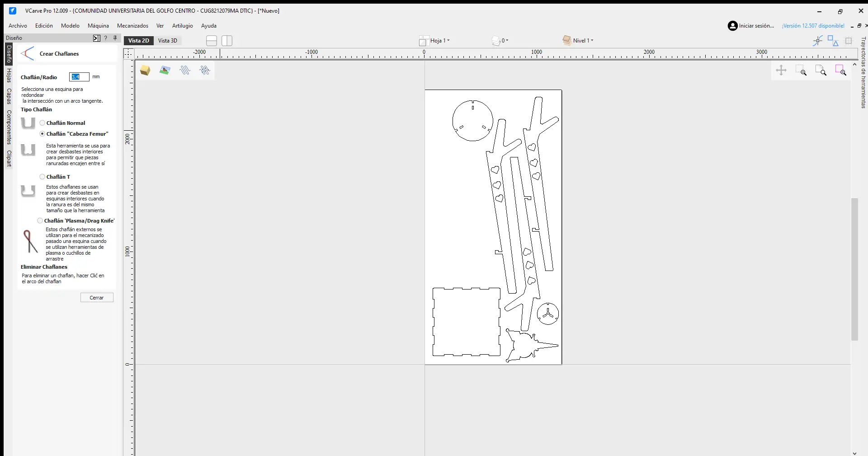Open the Modelo menu
The width and height of the screenshot is (868, 456).
point(70,26)
